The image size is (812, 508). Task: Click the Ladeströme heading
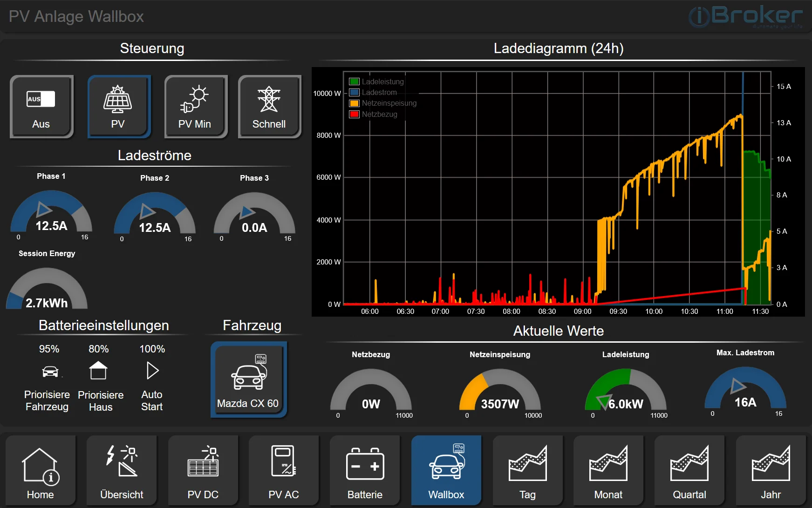[x=155, y=156]
